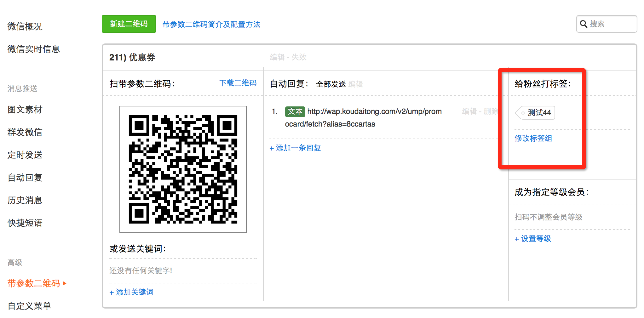Image resolution: width=644 pixels, height=318 pixels.
Task: Focus the 搜索 input field
Action: pyautogui.click(x=607, y=24)
